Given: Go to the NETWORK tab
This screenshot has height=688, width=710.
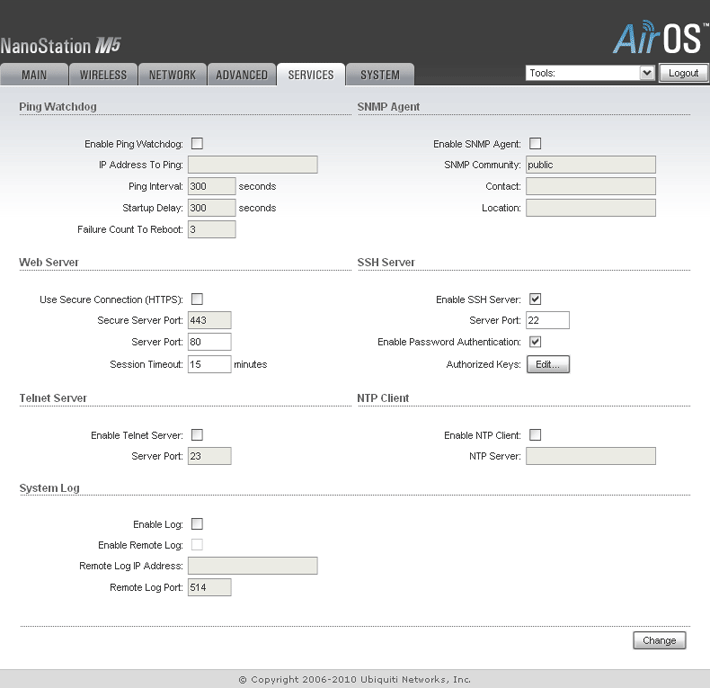Looking at the screenshot, I should [173, 74].
